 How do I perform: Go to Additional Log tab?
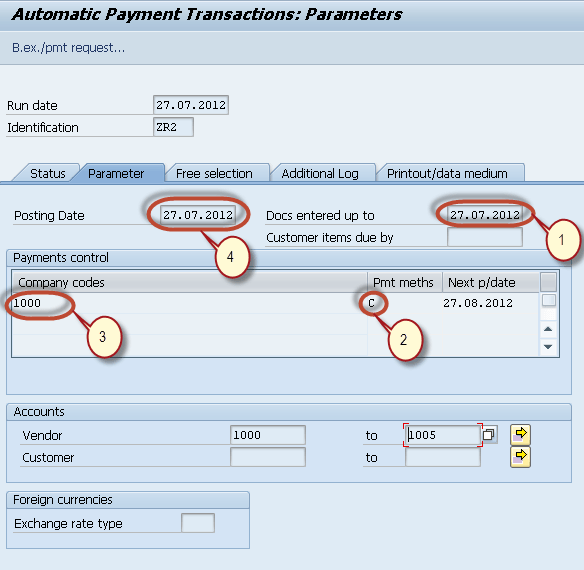click(x=320, y=174)
